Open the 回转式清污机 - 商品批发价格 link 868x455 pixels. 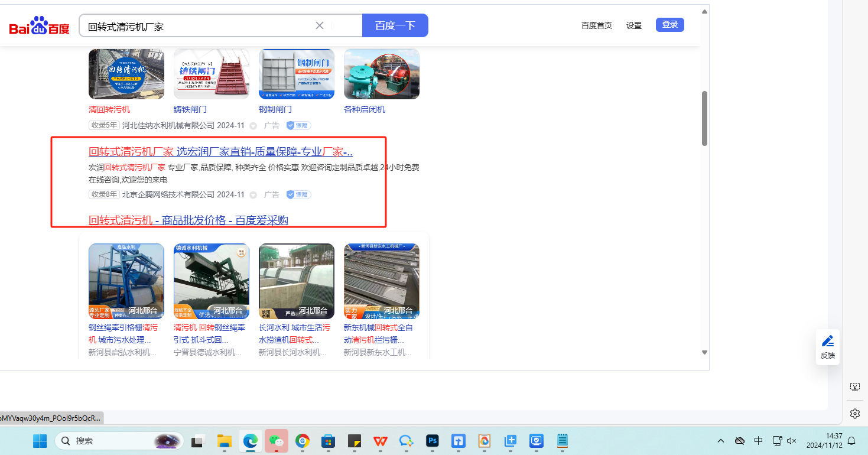188,220
